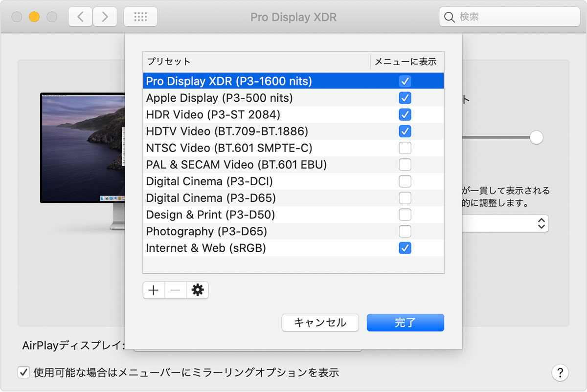Open help with the question mark button
The width and height of the screenshot is (587, 392).
(560, 372)
